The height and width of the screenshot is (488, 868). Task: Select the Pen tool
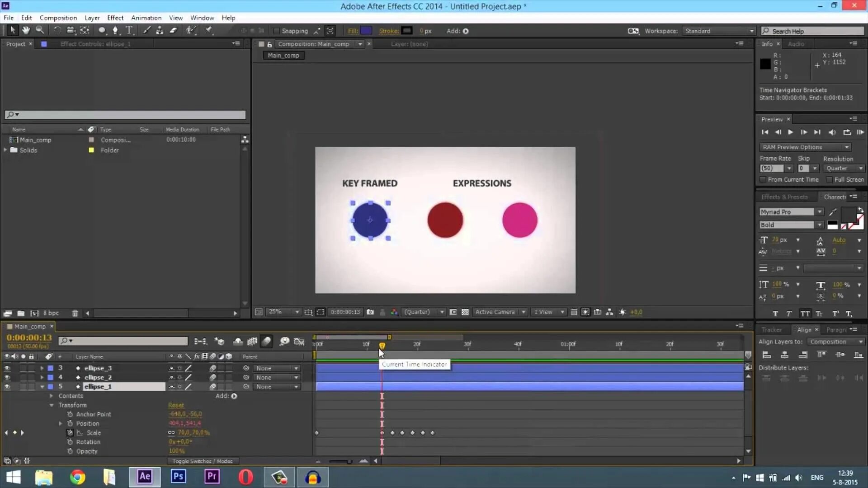(115, 30)
